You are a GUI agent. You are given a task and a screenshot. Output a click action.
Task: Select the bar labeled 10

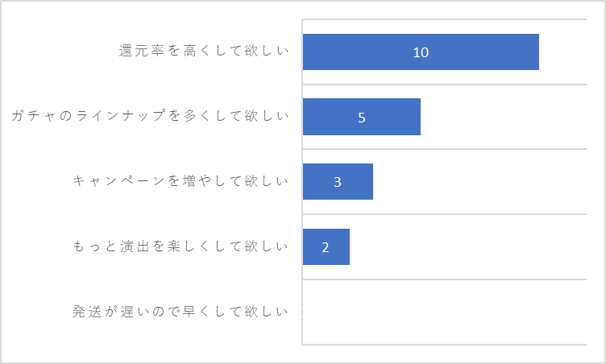pos(421,52)
